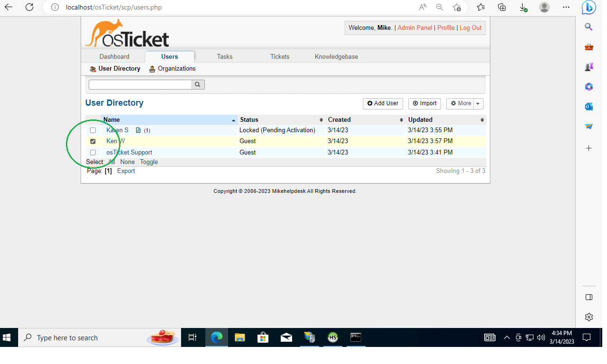Open the sidebar Outlook icon

coord(589,107)
